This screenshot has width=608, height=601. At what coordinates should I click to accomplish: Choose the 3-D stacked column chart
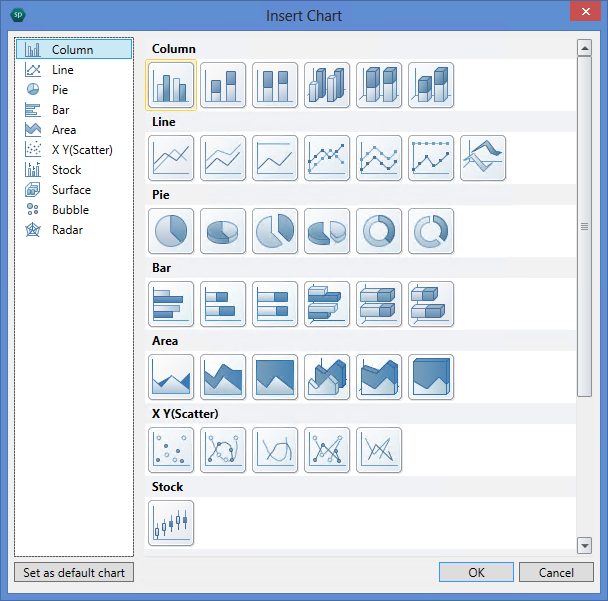coord(431,85)
